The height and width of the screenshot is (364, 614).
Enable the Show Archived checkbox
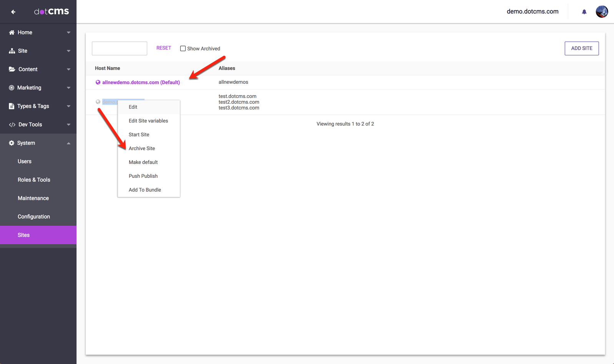(x=183, y=49)
